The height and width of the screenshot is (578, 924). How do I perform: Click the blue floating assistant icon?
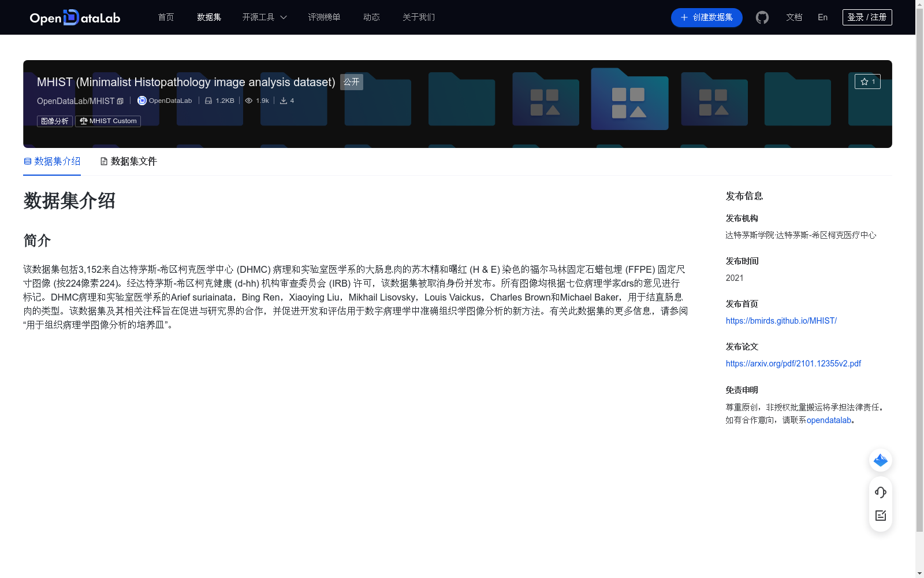click(881, 460)
